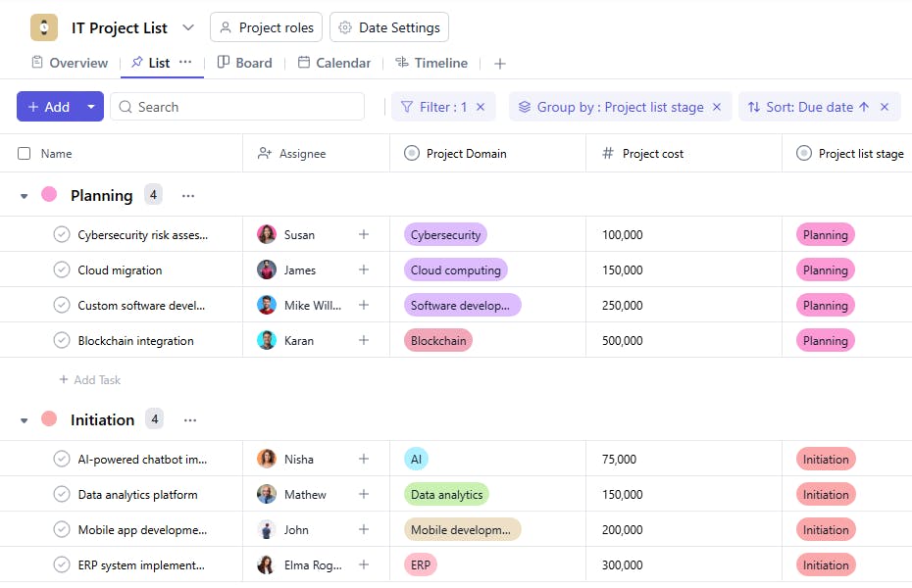912x588 pixels.
Task: Add an assignee next to Susan
Action: click(x=364, y=234)
